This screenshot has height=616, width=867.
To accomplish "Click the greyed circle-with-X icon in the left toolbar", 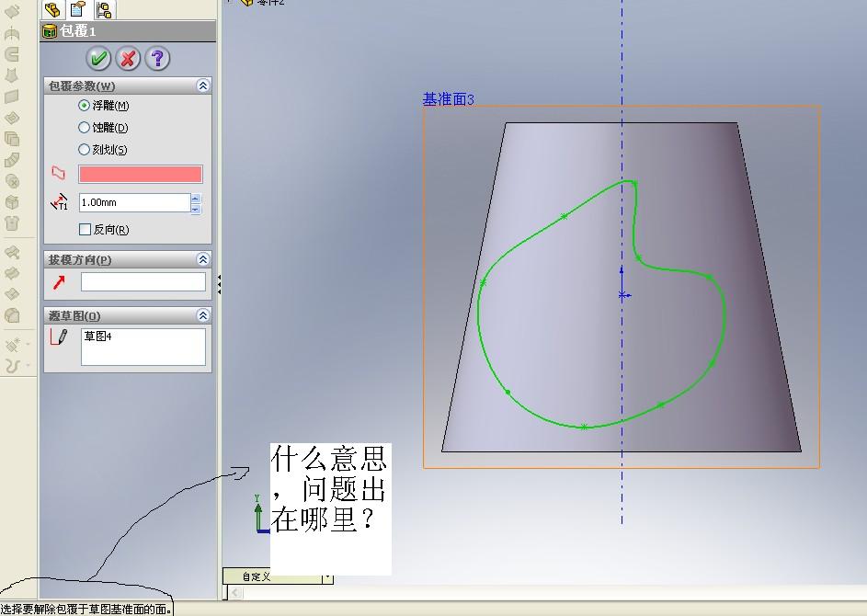I will (12, 181).
